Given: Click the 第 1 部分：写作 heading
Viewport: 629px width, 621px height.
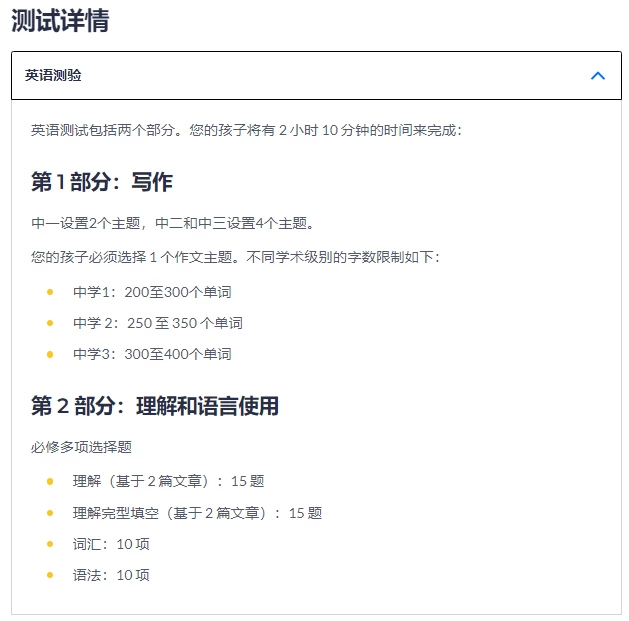Looking at the screenshot, I should (102, 182).
